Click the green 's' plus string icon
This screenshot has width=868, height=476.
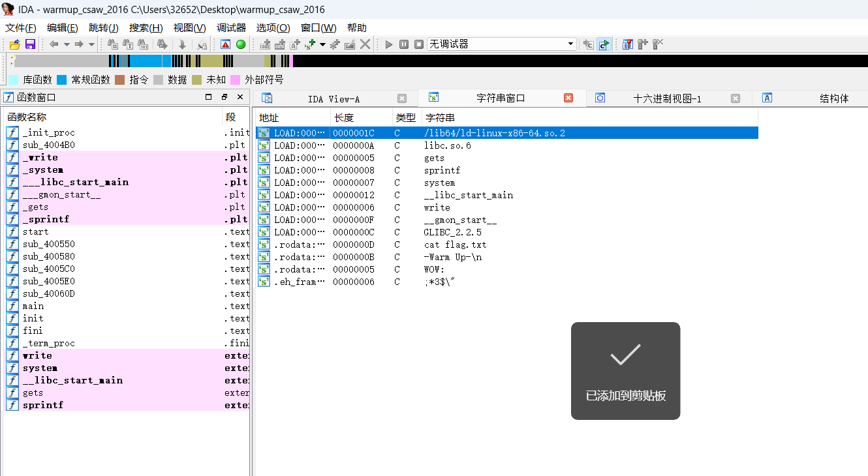point(310,44)
